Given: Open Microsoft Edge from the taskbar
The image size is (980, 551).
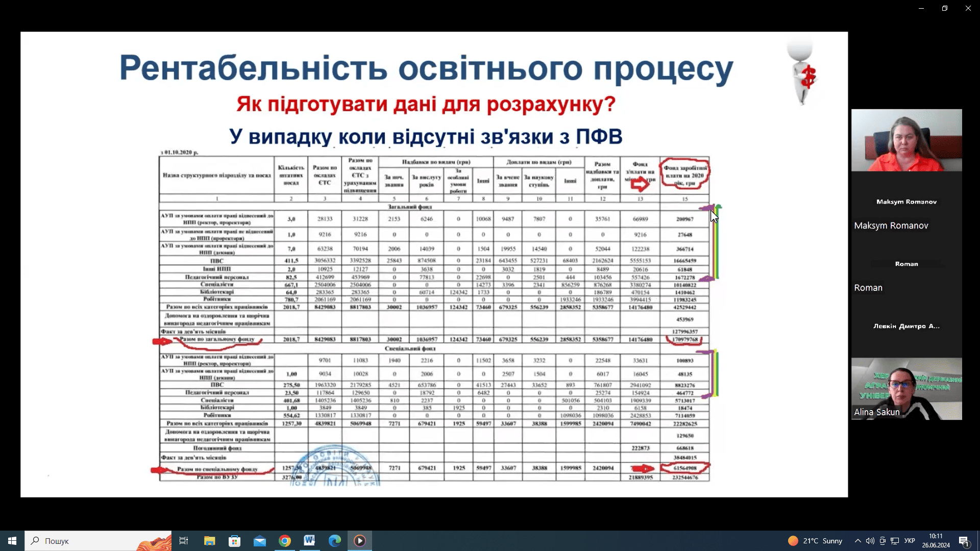Looking at the screenshot, I should [334, 541].
